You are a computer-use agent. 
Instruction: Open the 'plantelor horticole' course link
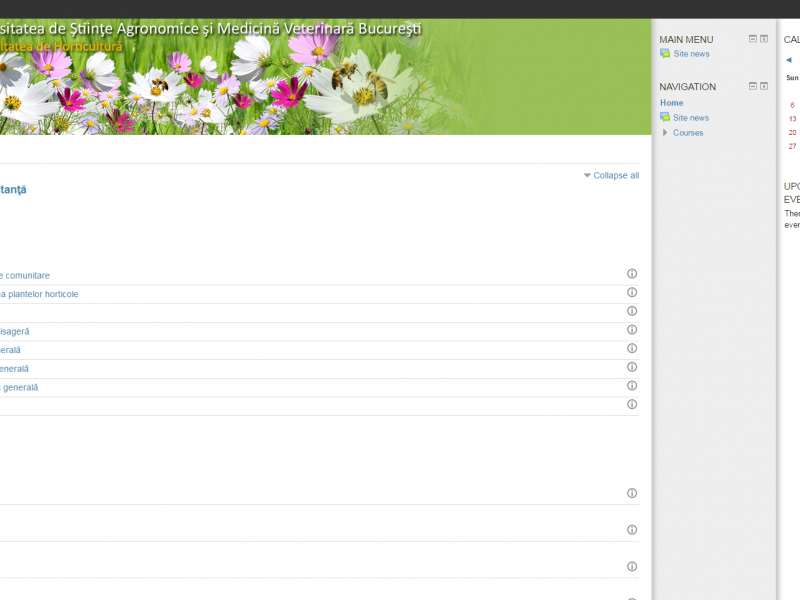pyautogui.click(x=39, y=294)
